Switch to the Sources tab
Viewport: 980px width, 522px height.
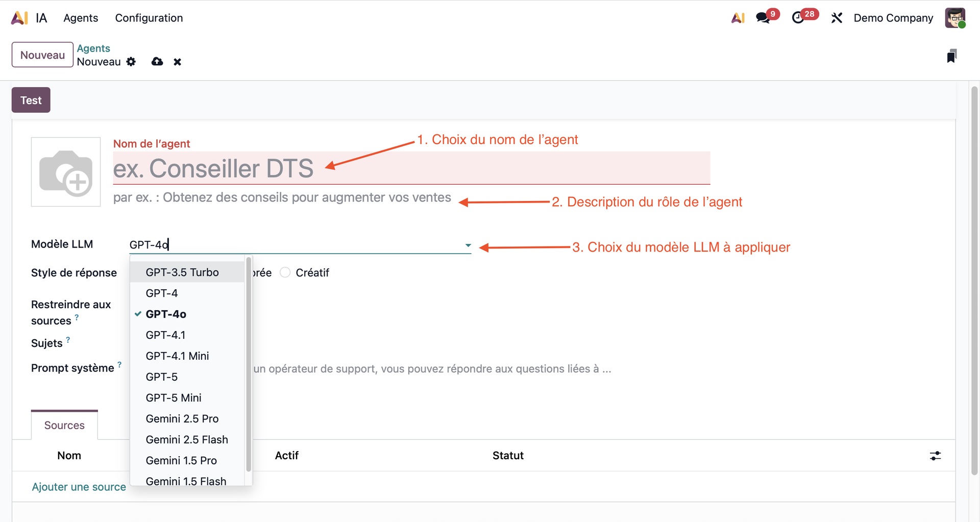pyautogui.click(x=64, y=425)
